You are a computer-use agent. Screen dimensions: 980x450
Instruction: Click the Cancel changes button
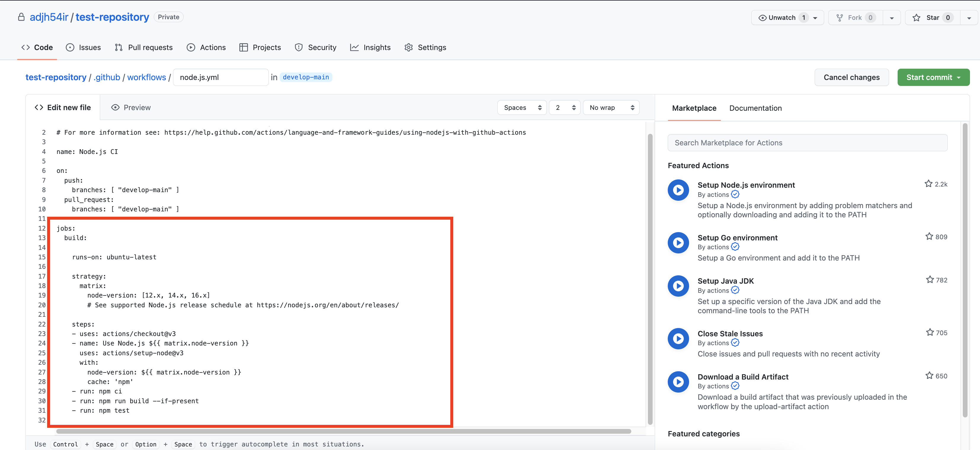[x=851, y=77]
